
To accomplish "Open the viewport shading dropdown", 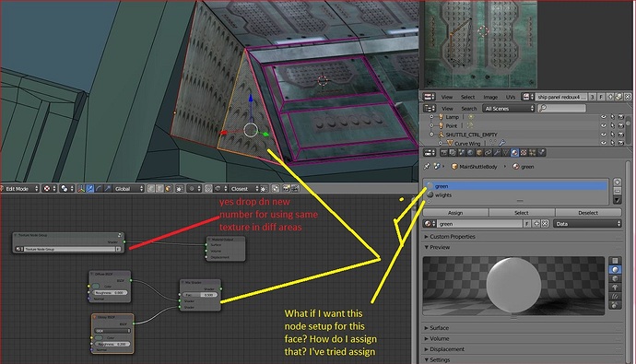I will point(50,189).
